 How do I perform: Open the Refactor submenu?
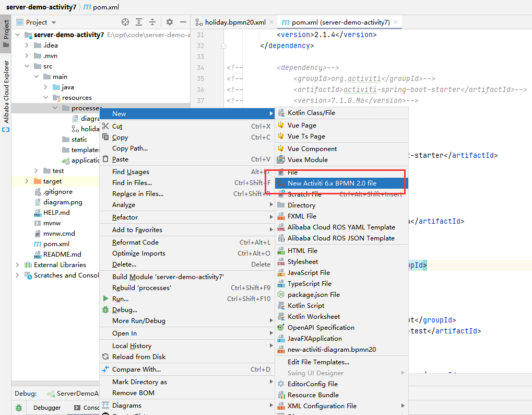(x=187, y=217)
